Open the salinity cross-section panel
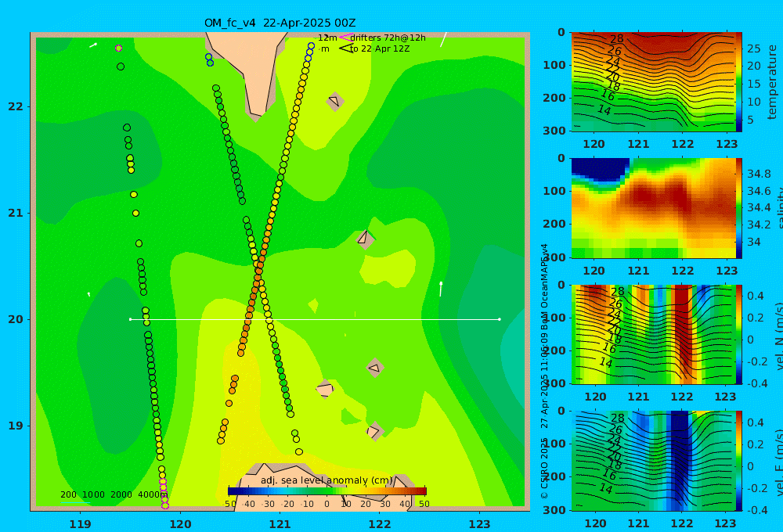Image resolution: width=783 pixels, height=532 pixels. [653, 208]
